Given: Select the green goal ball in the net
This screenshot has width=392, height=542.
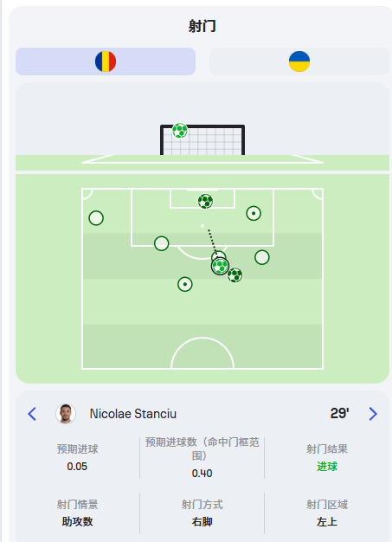Looking at the screenshot, I should point(180,131).
